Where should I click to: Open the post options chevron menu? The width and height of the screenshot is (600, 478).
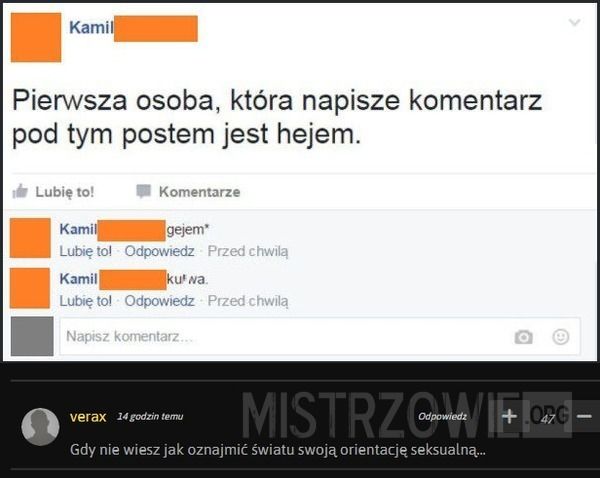tap(574, 23)
